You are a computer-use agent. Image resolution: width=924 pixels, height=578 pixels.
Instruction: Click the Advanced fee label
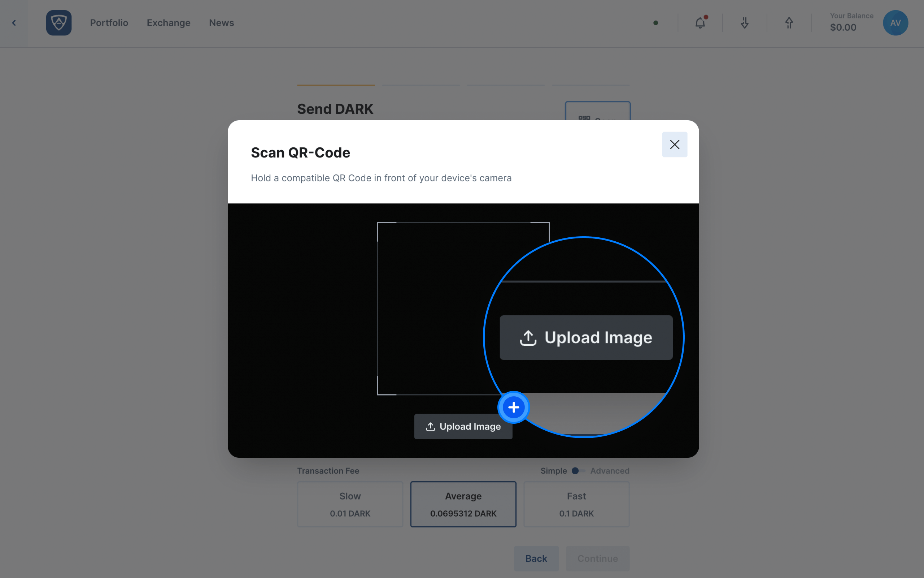(x=610, y=471)
